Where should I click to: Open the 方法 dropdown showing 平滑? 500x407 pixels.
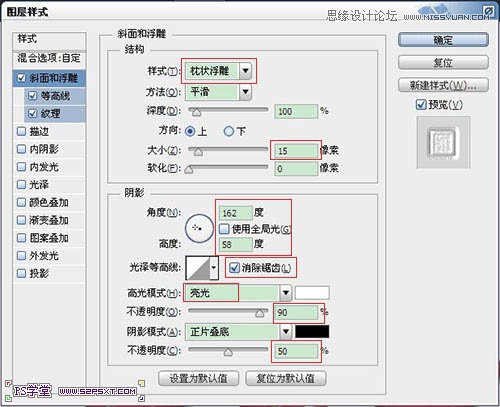pos(218,92)
